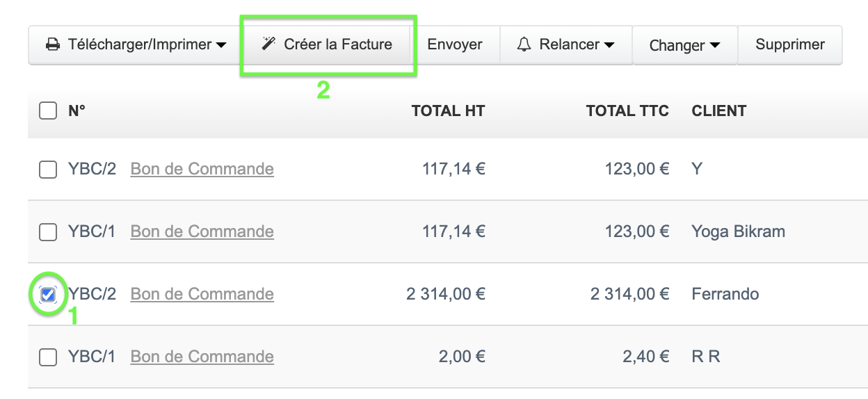Open the Changer dropdown
The image size is (868, 399).
[714, 46]
